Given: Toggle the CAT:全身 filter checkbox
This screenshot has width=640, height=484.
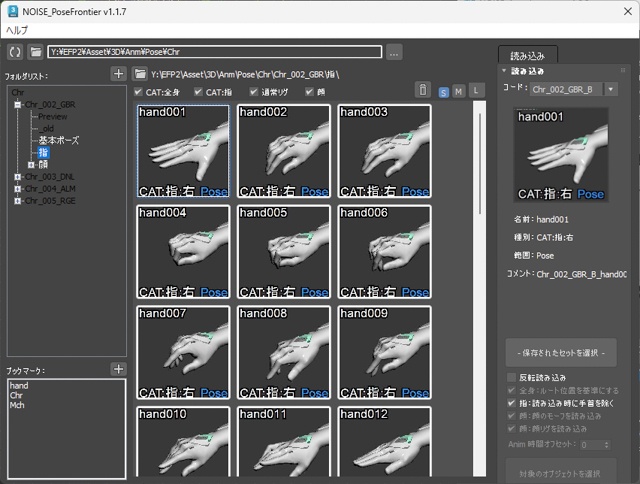Looking at the screenshot, I should [138, 92].
